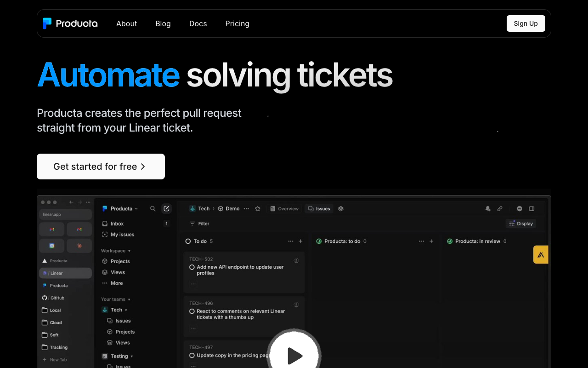Open the Calendar pinned tab

(52, 246)
